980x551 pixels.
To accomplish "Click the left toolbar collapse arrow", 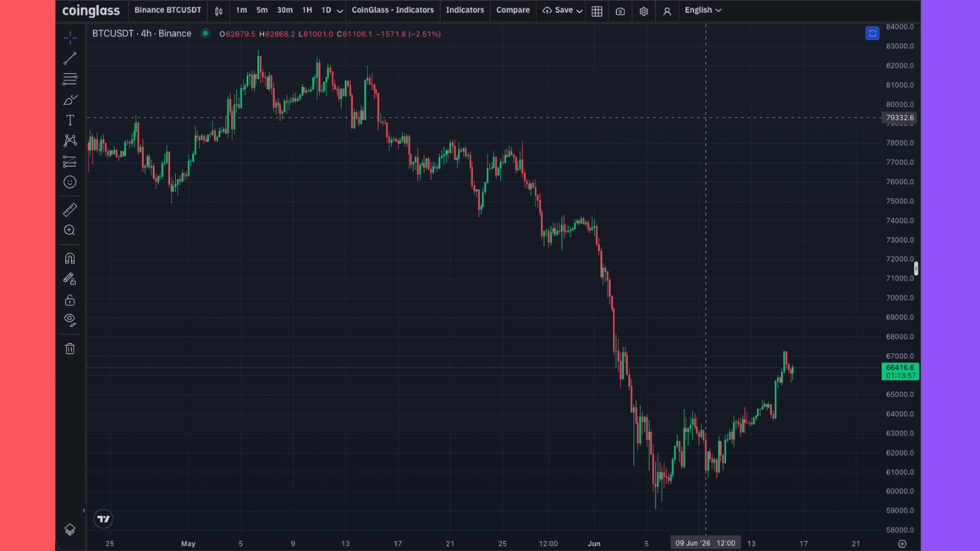I will [83, 511].
